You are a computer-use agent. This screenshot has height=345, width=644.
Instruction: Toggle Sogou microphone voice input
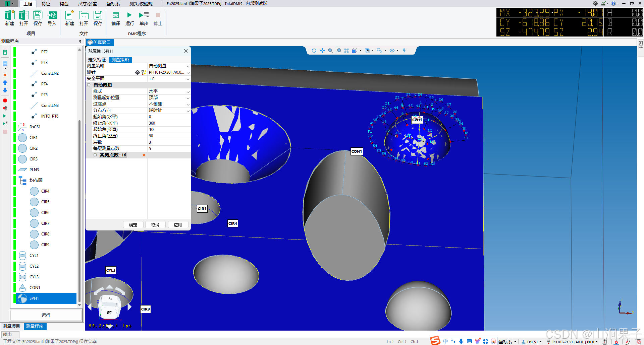click(x=461, y=341)
